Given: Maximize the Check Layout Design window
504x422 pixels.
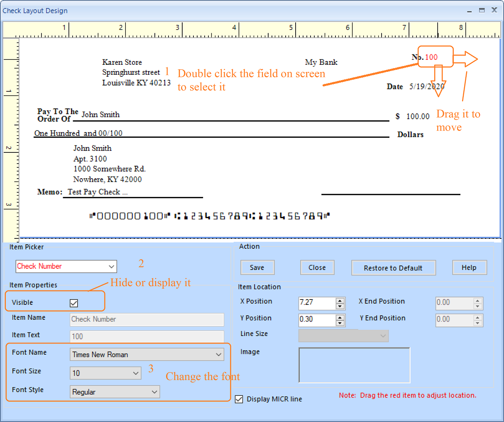Looking at the screenshot, I should (x=482, y=10).
